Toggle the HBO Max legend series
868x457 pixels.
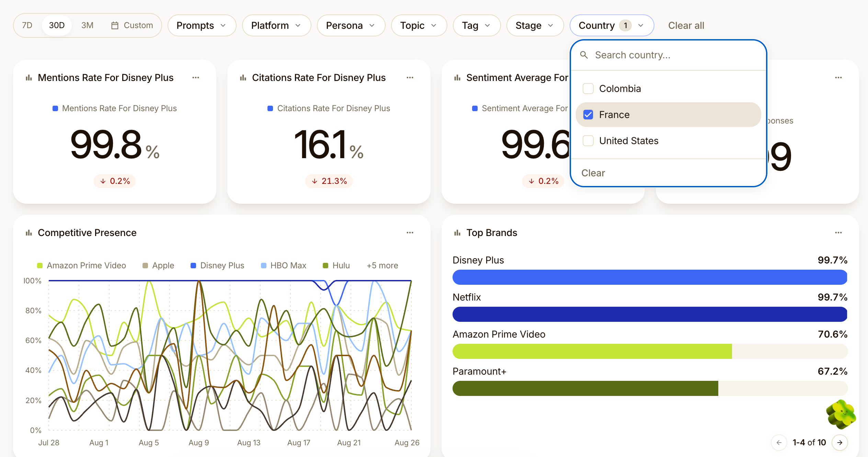(x=284, y=266)
